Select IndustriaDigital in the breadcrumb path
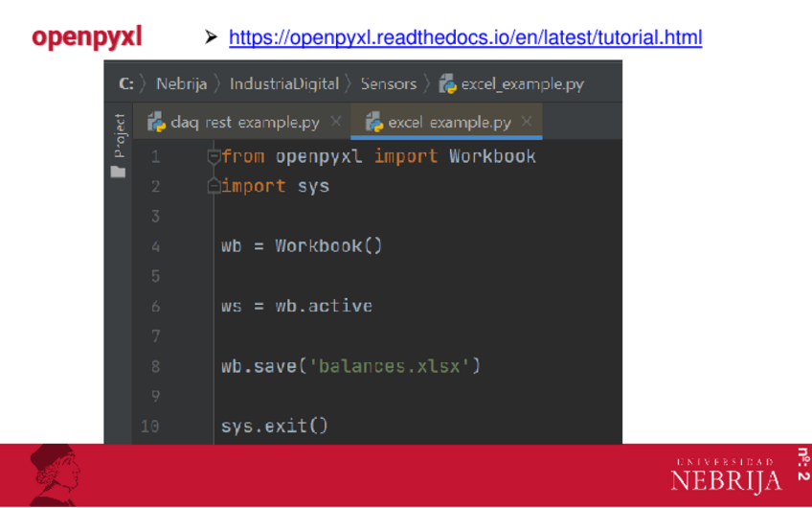This screenshot has height=508, width=812. 284,84
